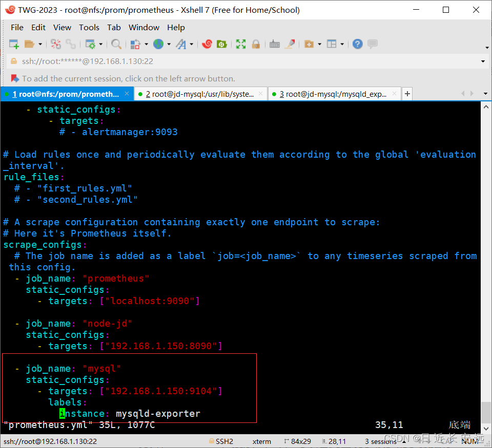
Task: Expand the address bar history dropdown
Action: click(483, 61)
